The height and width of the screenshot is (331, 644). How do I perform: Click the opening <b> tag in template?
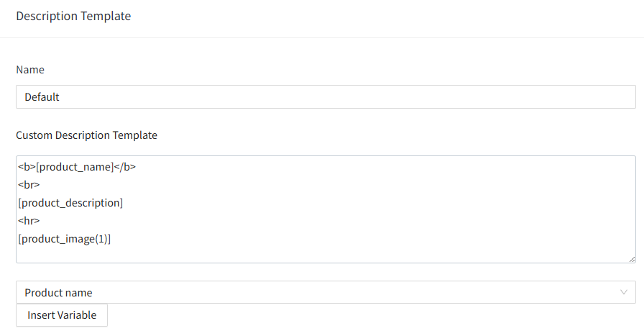click(x=27, y=167)
